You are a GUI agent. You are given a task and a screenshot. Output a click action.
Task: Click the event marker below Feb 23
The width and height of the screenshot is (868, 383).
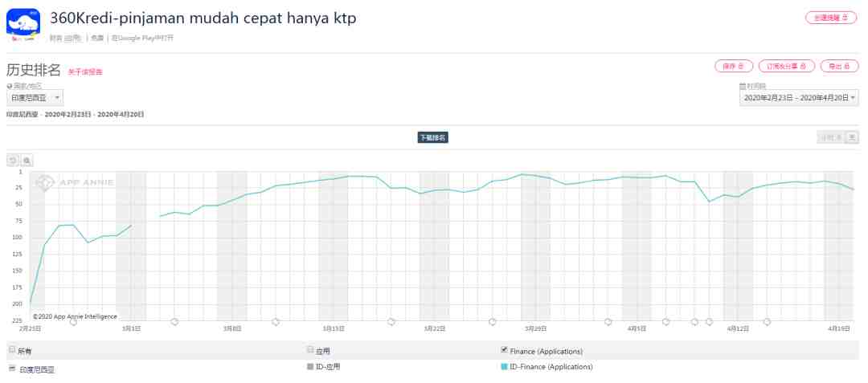point(73,322)
